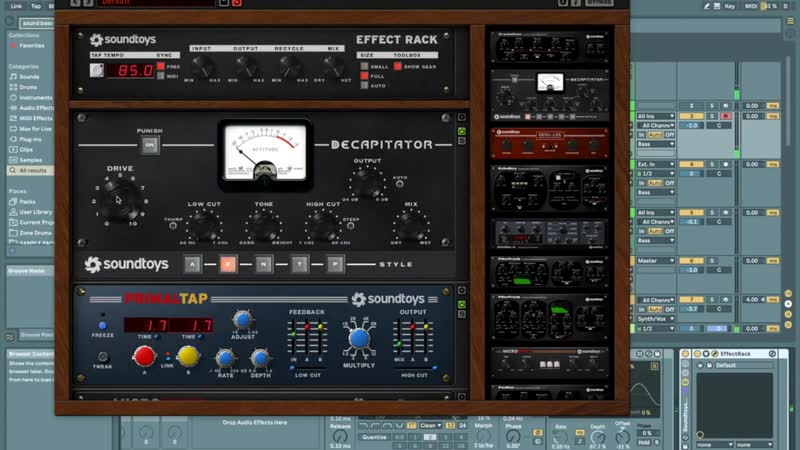This screenshot has height=450, width=800.
Task: Click the Link button in Ableton
Action: point(16,6)
